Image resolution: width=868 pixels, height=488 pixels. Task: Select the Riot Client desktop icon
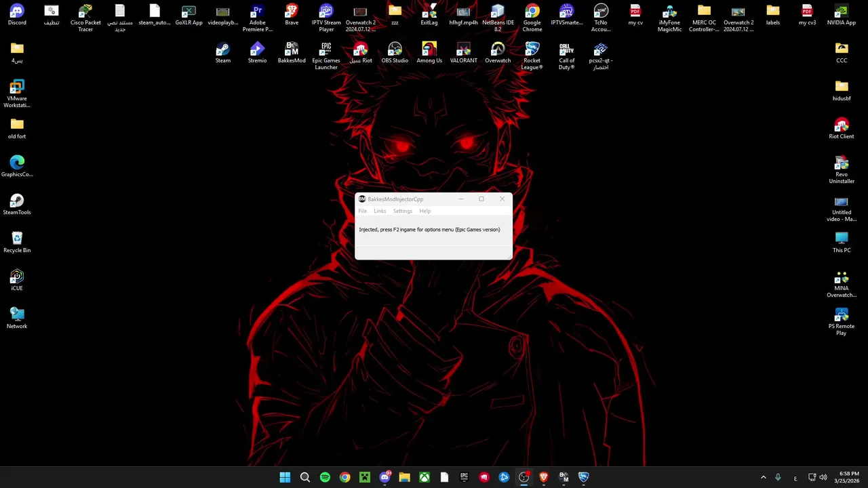tap(842, 129)
